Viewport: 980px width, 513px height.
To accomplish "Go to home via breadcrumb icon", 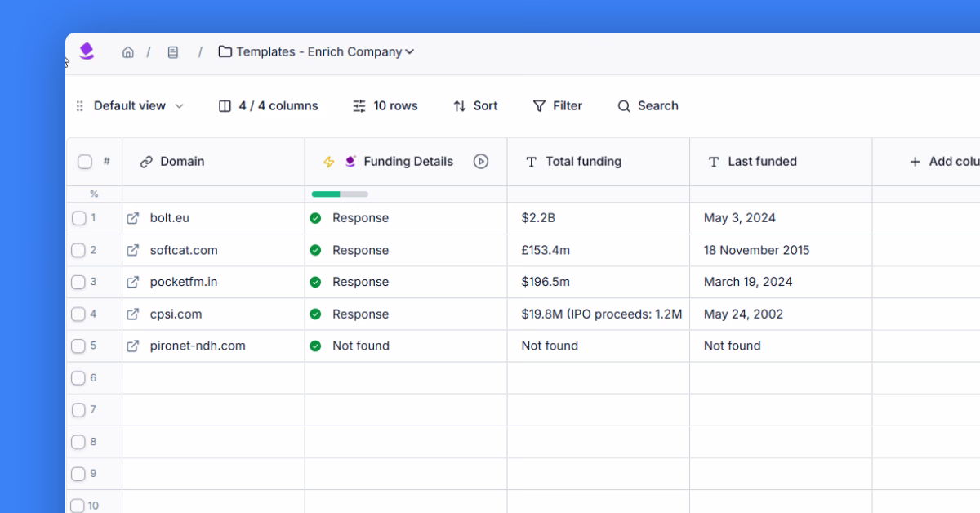I will [128, 52].
